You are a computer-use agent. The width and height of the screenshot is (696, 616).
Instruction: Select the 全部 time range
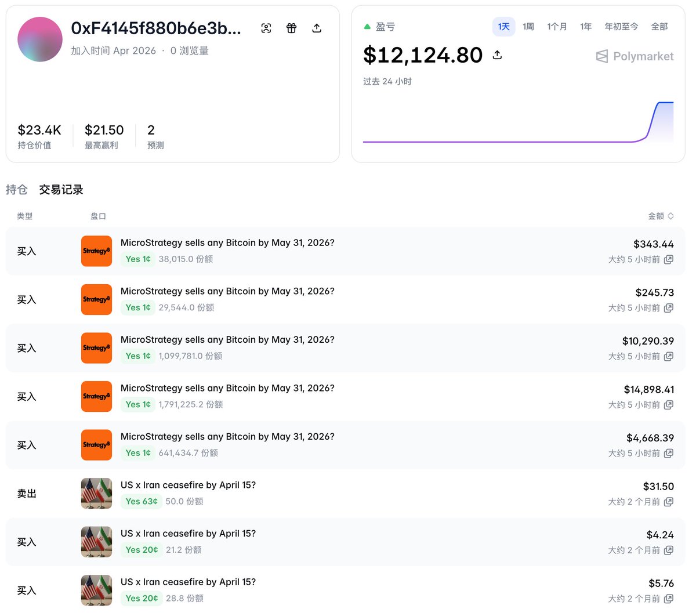(659, 27)
